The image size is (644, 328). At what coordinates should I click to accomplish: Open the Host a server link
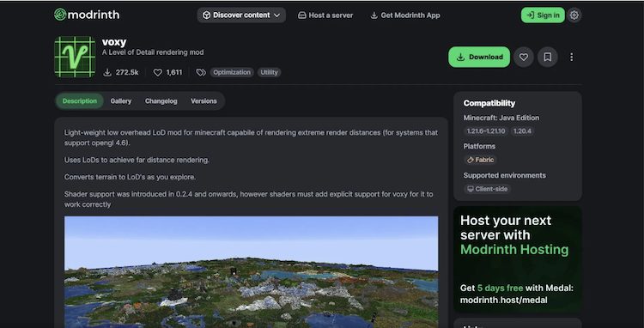tap(325, 15)
